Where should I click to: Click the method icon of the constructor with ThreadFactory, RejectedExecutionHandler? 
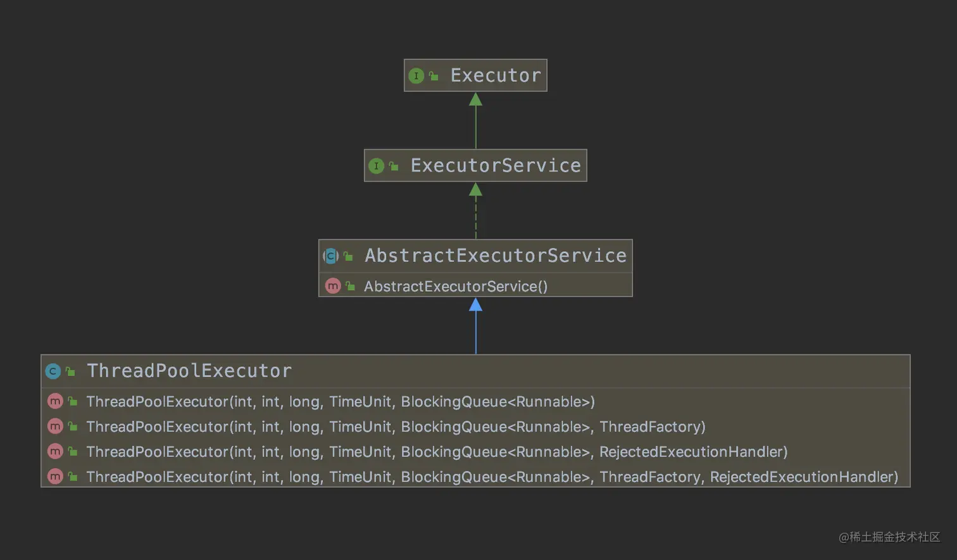coord(55,476)
